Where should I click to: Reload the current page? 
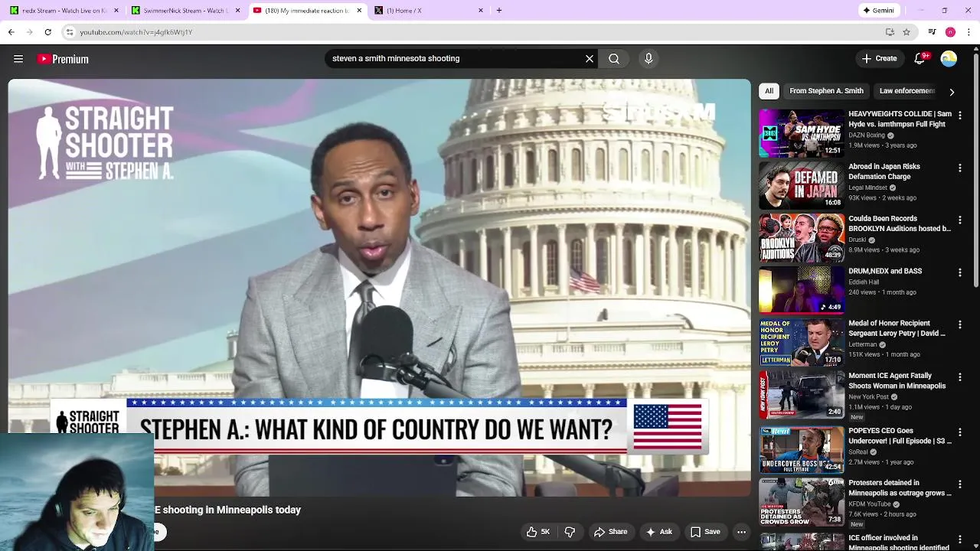47,32
